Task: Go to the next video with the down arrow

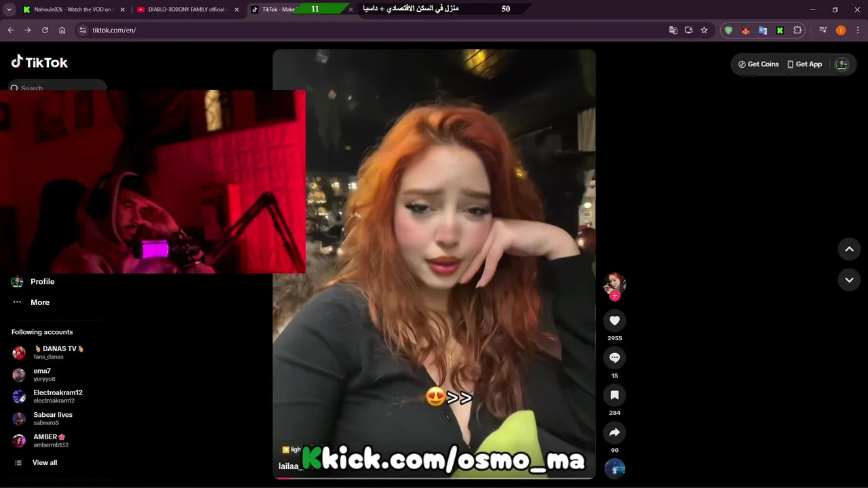Action: (x=849, y=280)
